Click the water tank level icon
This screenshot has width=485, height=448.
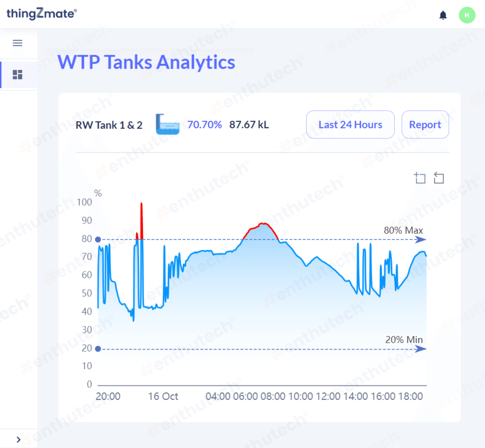[x=167, y=125]
